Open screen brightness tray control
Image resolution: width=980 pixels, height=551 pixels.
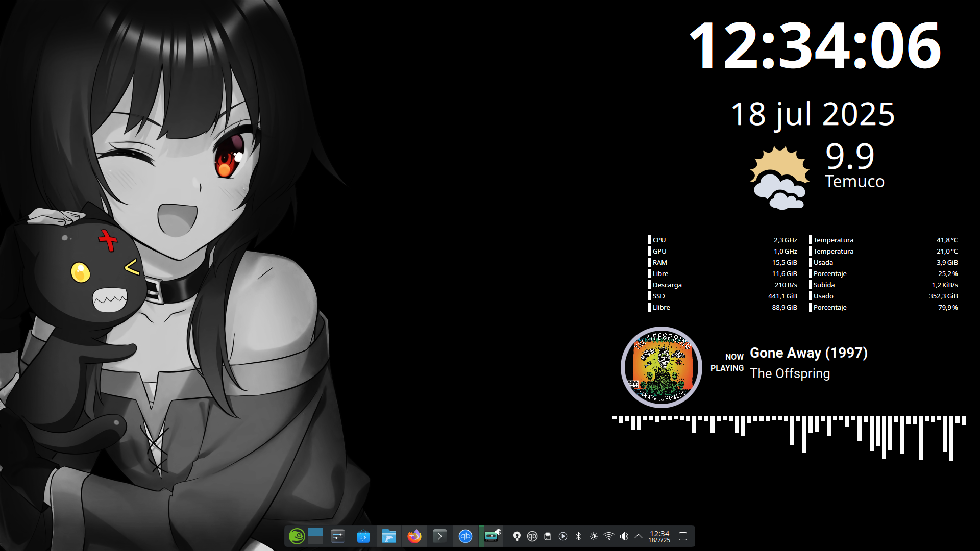click(x=594, y=536)
